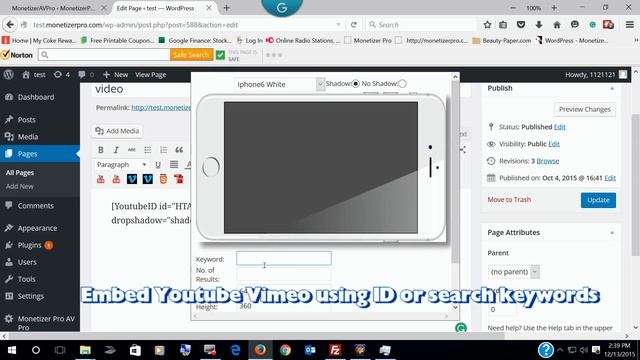This screenshot has height=360, width=640.
Task: Toggle italic formatting in editor toolbar
Action: click(x=116, y=150)
